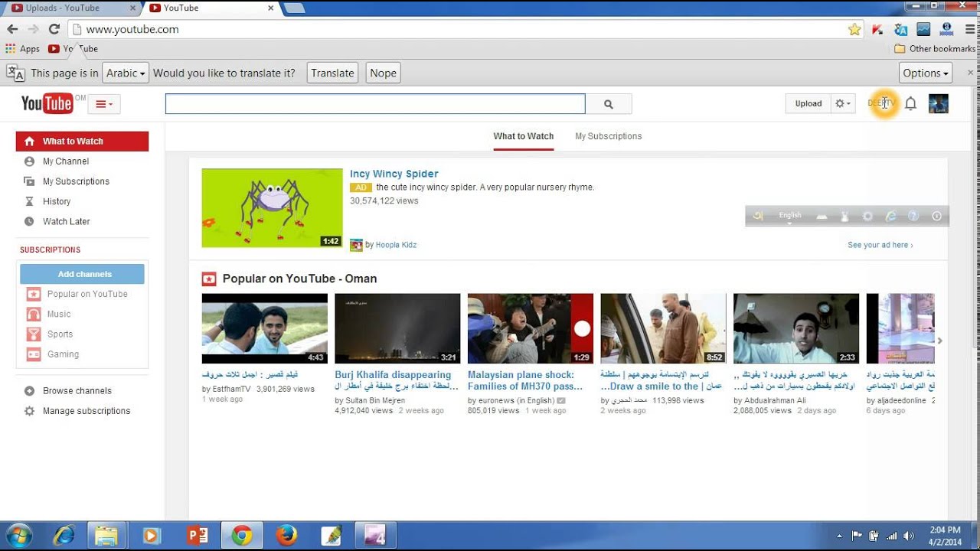Open the Incy Wincy Spider title link
980x551 pixels.
click(x=394, y=174)
